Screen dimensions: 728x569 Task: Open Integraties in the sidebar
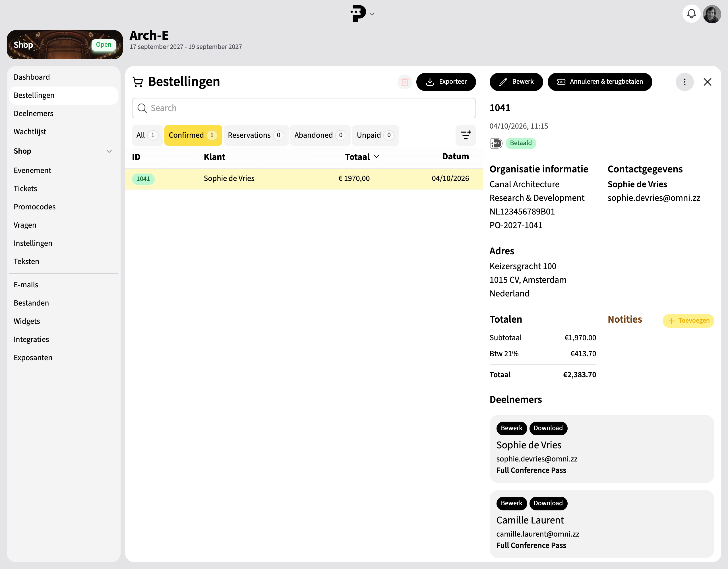[x=63, y=339]
